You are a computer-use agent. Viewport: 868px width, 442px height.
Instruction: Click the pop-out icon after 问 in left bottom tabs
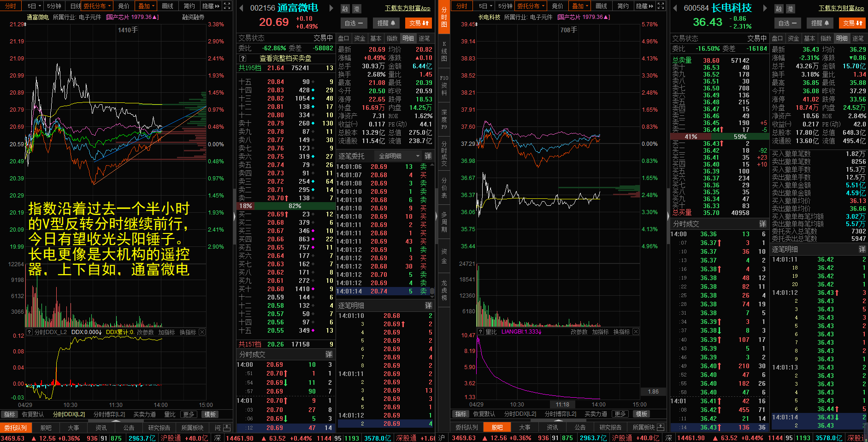tap(227, 428)
